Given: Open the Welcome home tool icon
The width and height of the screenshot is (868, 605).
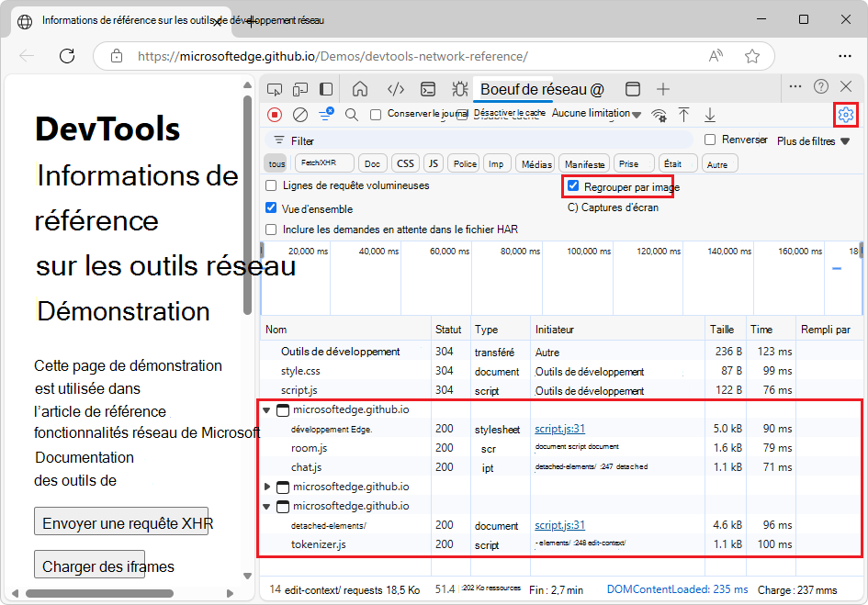Looking at the screenshot, I should click(360, 89).
